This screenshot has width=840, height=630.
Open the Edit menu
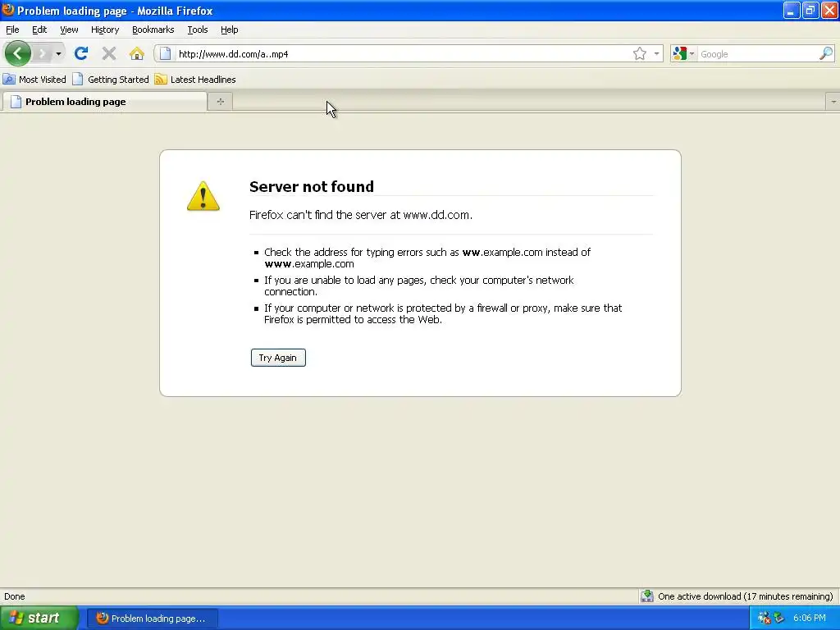click(39, 30)
